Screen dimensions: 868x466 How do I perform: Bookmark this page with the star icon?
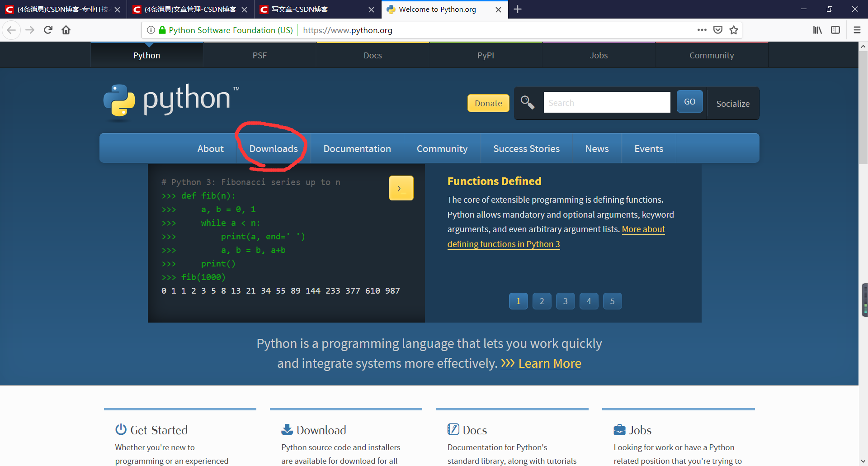[734, 30]
